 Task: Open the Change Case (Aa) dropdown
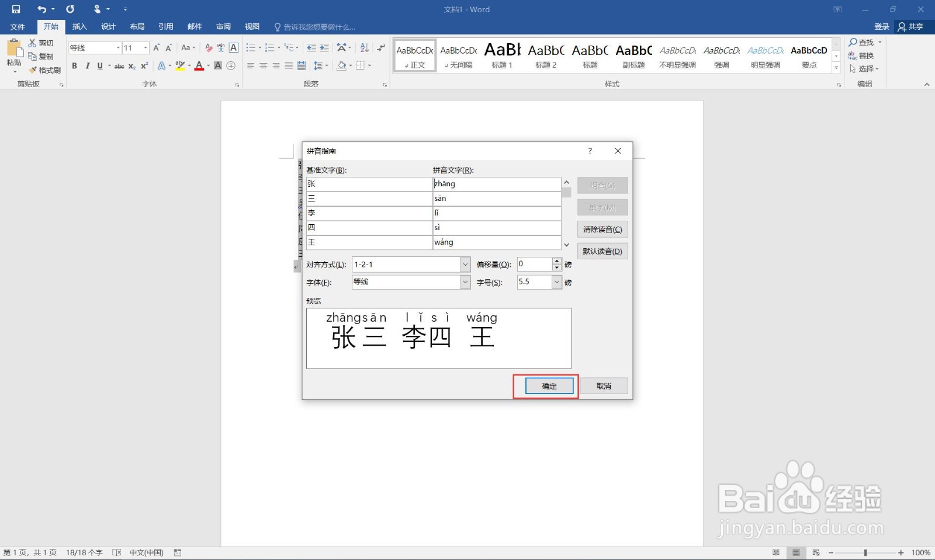(188, 48)
